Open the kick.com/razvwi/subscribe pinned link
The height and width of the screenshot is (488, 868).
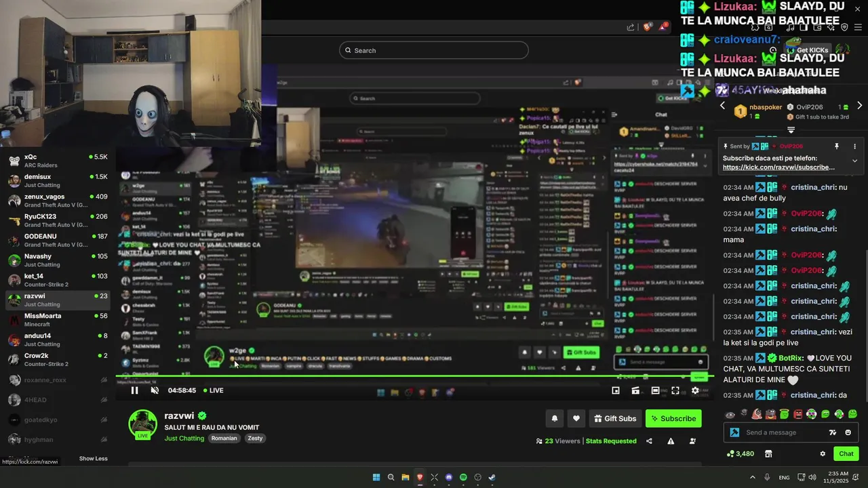(x=778, y=167)
